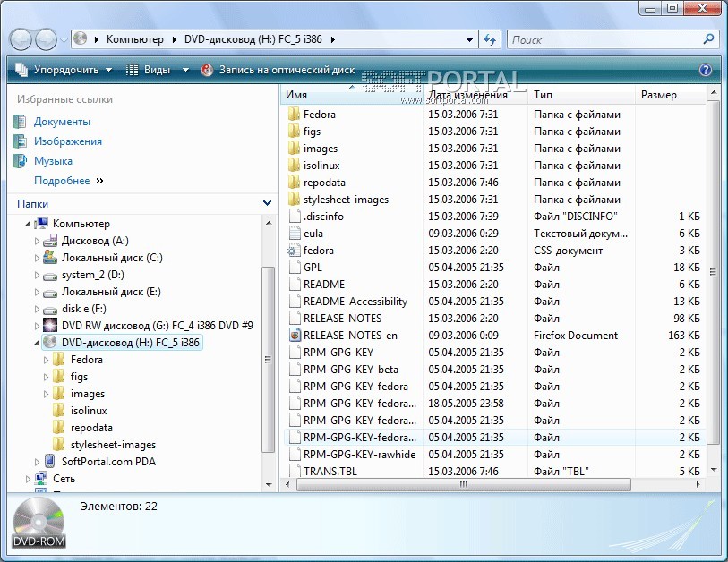
Task: Select repodata folder in tree pane
Action: (91, 428)
